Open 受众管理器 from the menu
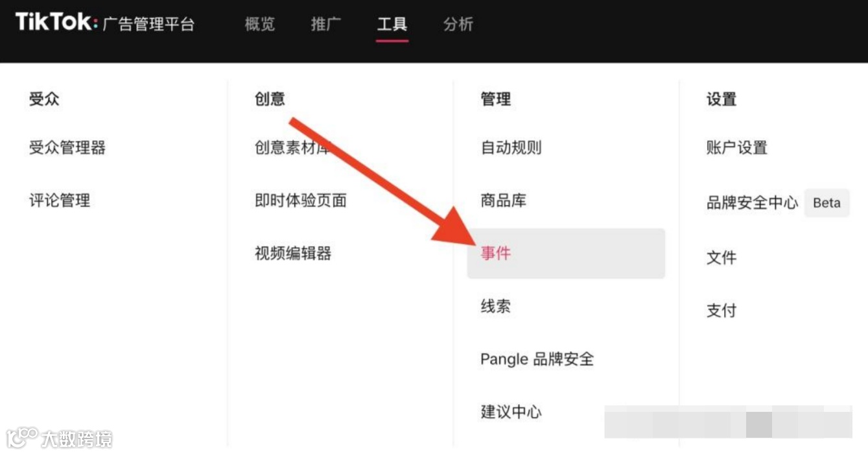 67,148
